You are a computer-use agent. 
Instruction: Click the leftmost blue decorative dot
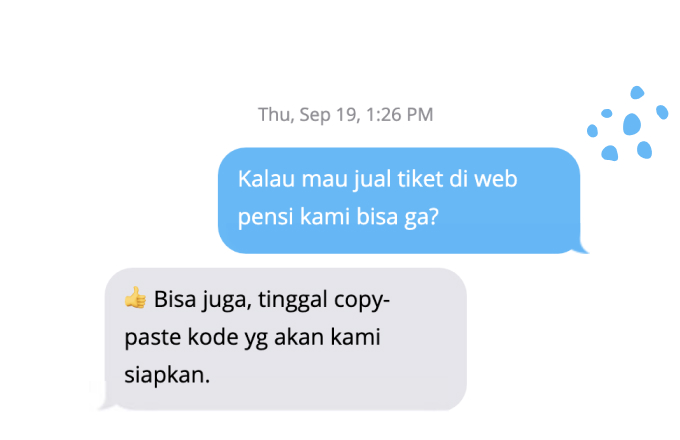[x=592, y=130]
